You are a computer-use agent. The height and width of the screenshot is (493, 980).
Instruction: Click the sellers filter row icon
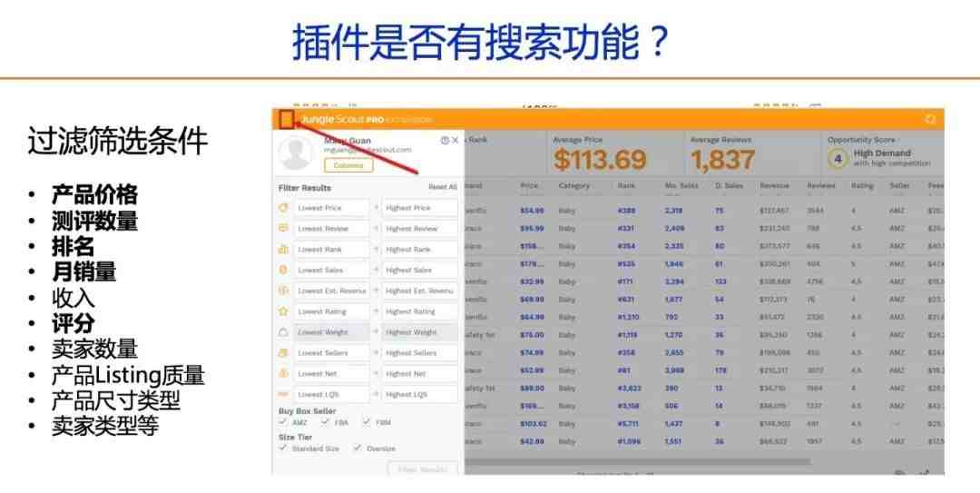pyautogui.click(x=283, y=353)
